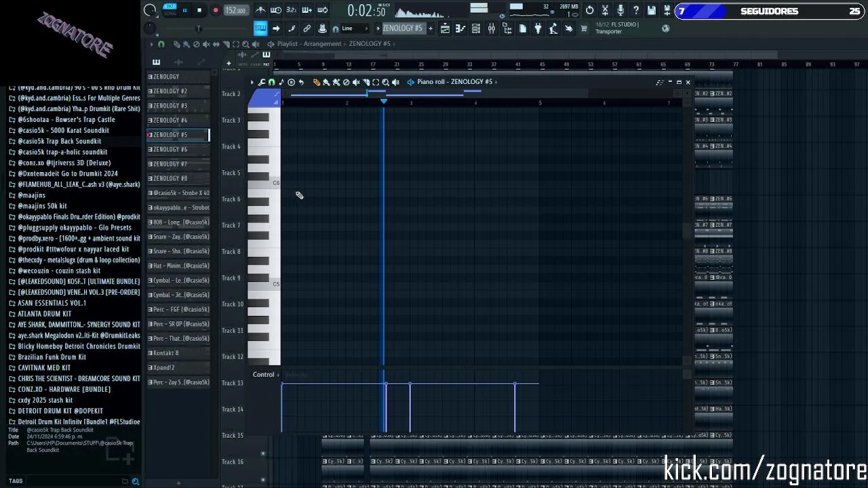Image resolution: width=868 pixels, height=488 pixels.
Task: Open the @casio5k Trap Back Soundkit folder
Action: [59, 141]
